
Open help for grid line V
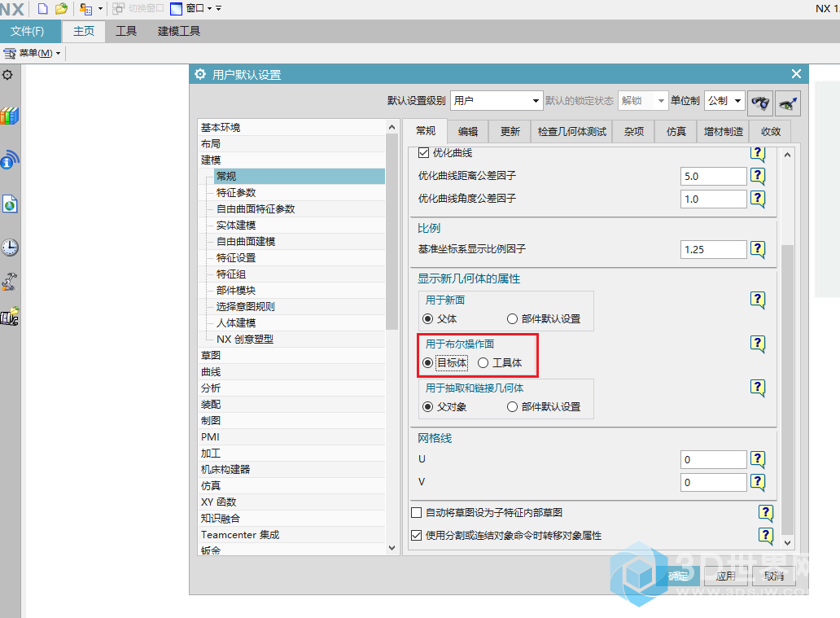(758, 482)
